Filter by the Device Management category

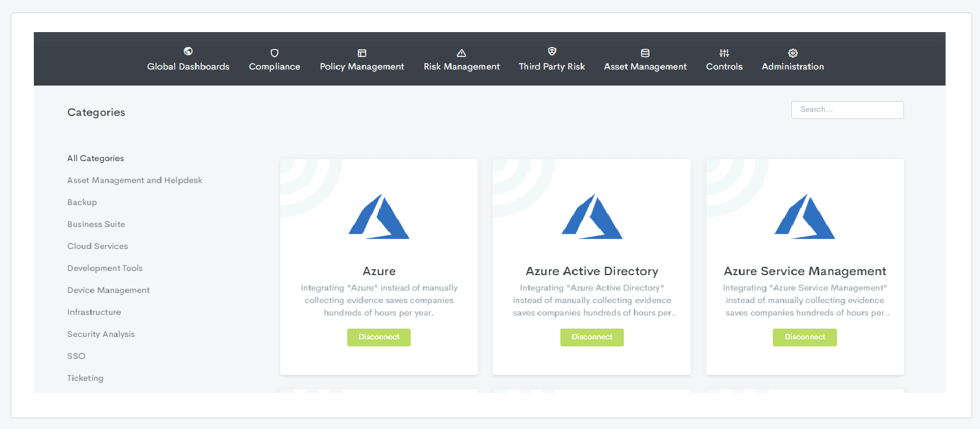[109, 290]
